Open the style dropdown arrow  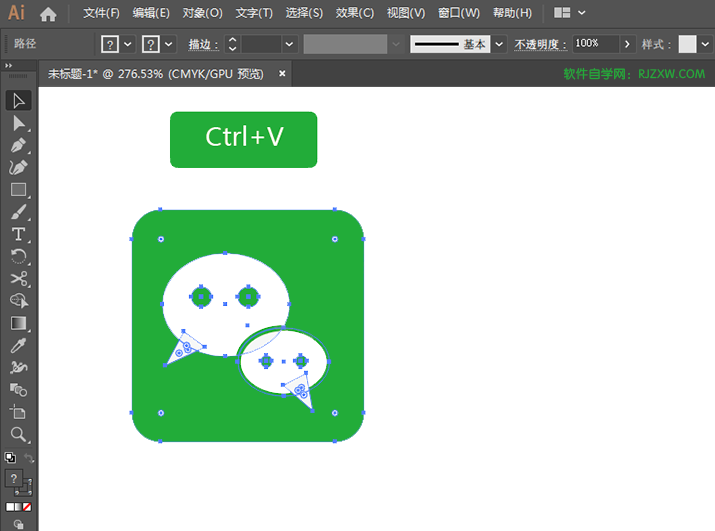705,44
